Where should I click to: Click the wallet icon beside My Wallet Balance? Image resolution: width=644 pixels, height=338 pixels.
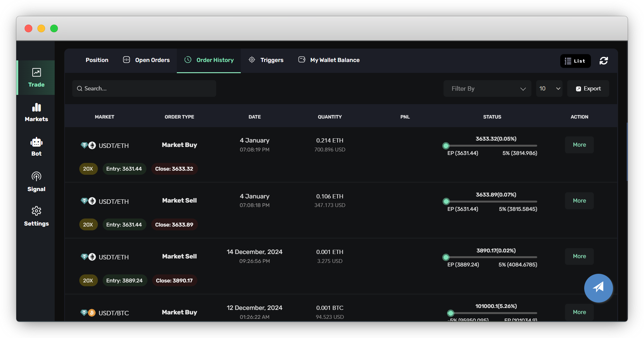pyautogui.click(x=301, y=59)
